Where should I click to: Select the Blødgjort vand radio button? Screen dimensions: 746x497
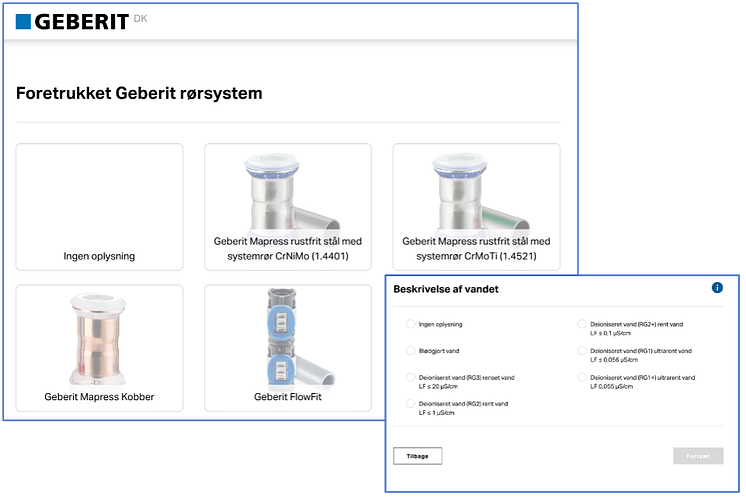click(x=410, y=351)
